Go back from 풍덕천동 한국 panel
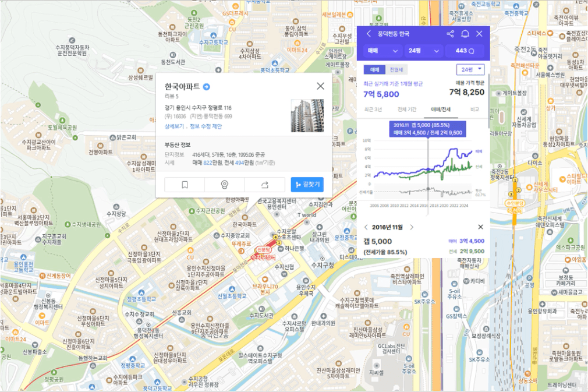This screenshot has width=588, height=392. pyautogui.click(x=369, y=34)
